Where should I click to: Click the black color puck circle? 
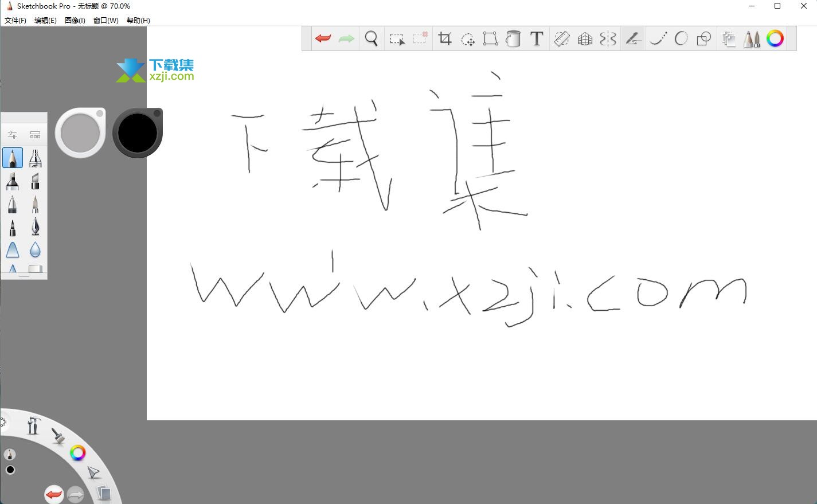point(138,132)
